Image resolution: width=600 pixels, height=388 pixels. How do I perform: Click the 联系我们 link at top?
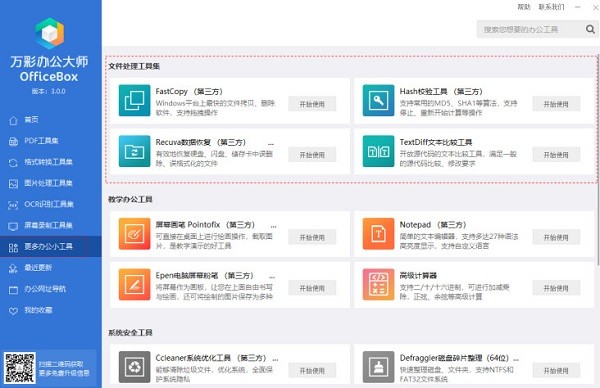(551, 7)
